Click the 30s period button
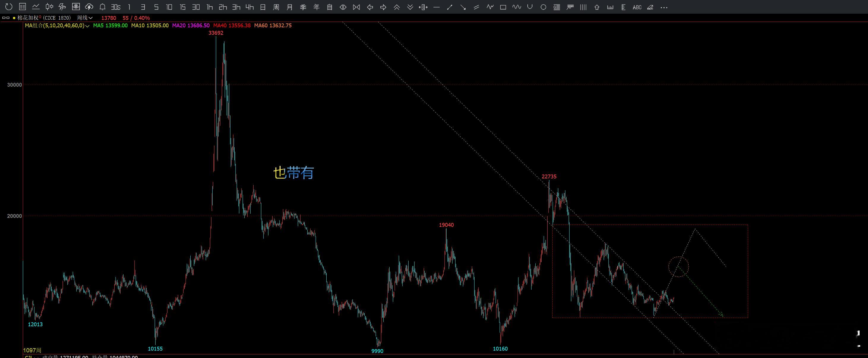Image resolution: width=868 pixels, height=358 pixels. [x=116, y=7]
